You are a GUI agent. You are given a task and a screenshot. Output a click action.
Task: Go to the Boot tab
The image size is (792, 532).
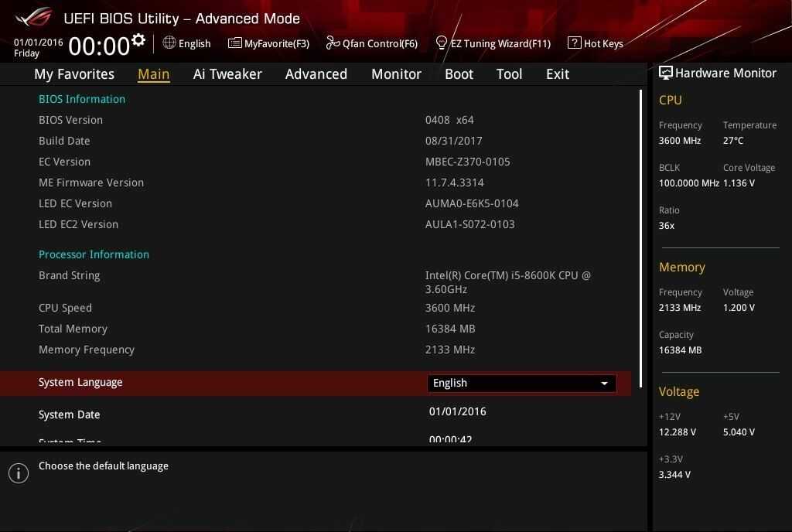coord(459,74)
